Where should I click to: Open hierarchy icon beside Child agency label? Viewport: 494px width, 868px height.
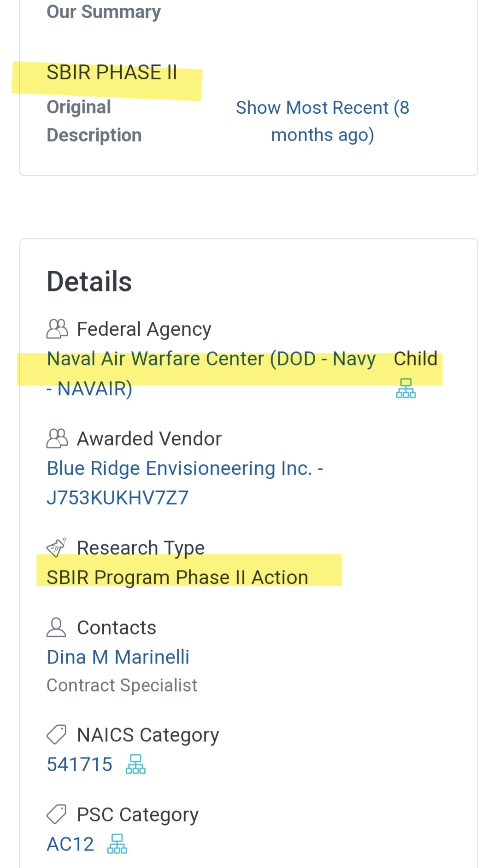click(x=406, y=388)
